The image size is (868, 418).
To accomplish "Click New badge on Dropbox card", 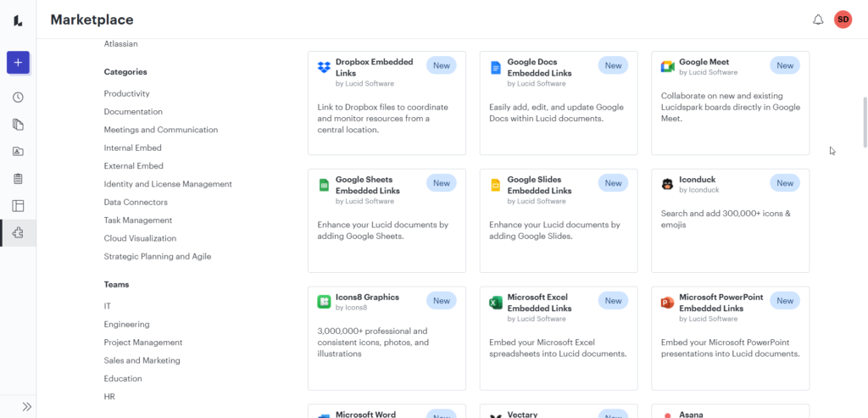I will point(441,65).
